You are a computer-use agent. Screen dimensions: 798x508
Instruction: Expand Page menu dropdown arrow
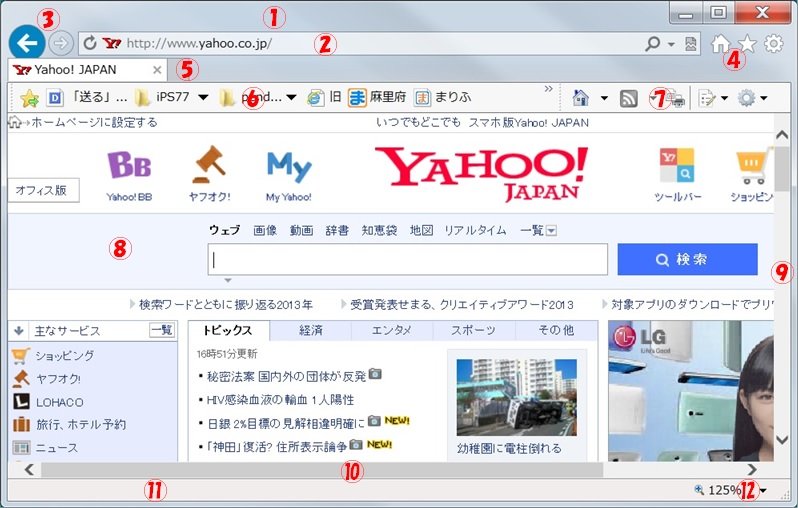pos(724,98)
